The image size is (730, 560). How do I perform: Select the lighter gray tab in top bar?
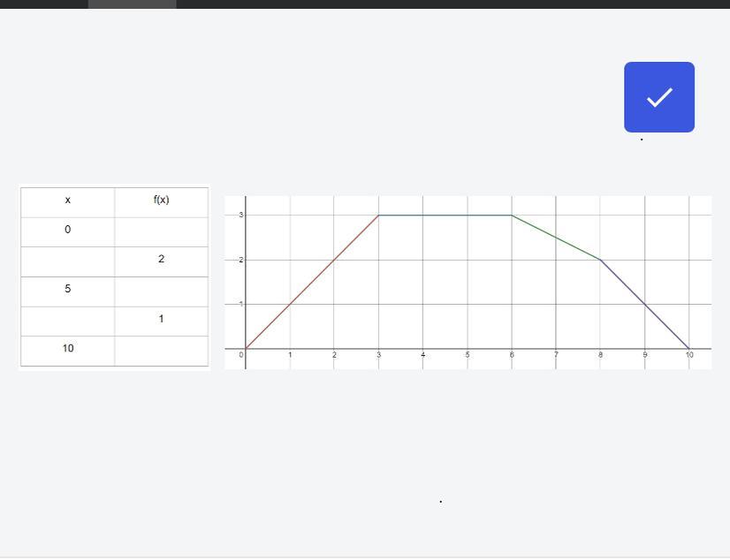click(132, 4)
